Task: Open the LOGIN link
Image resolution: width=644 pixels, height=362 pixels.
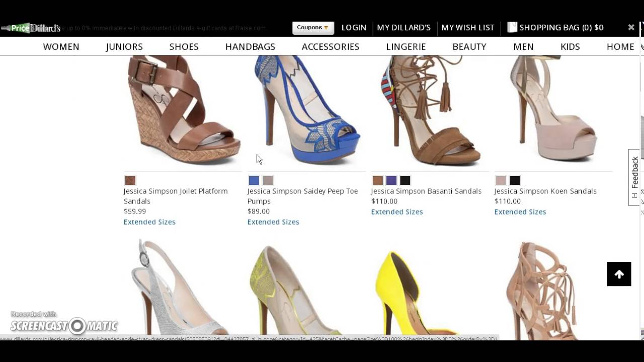Action: click(x=354, y=28)
